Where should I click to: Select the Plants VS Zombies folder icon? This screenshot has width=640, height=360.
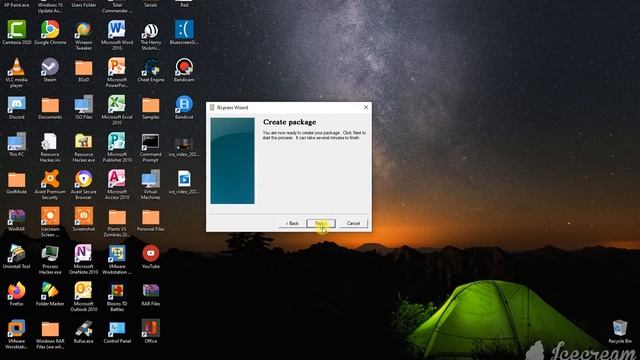pyautogui.click(x=117, y=217)
